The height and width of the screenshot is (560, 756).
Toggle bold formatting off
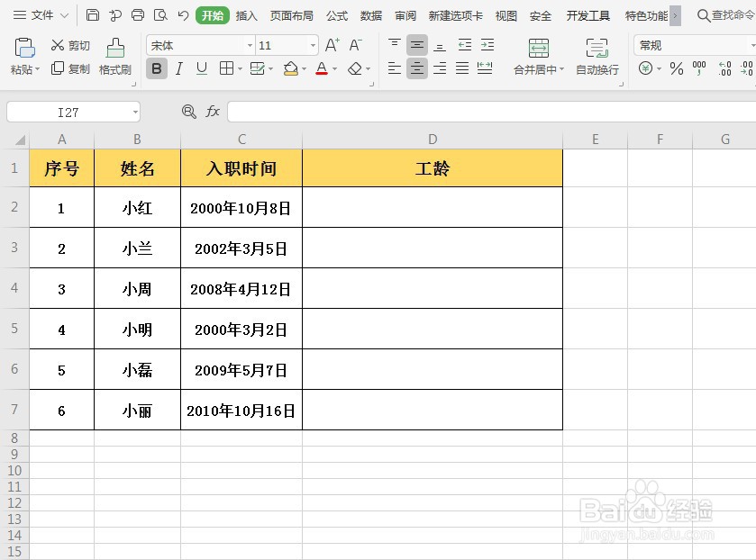click(x=156, y=68)
